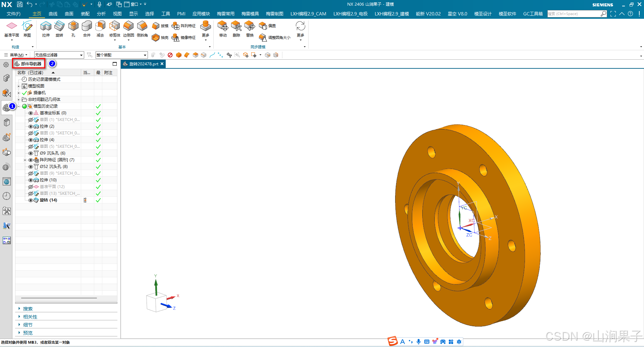Select the 移动 move face tool
The image size is (644, 347).
click(223, 30)
